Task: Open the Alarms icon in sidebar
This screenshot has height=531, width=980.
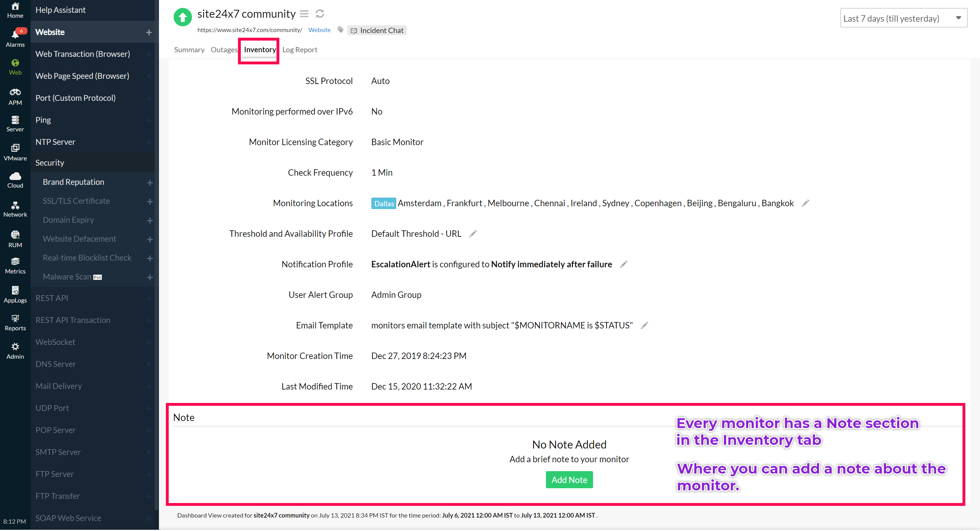Action: pos(15,37)
